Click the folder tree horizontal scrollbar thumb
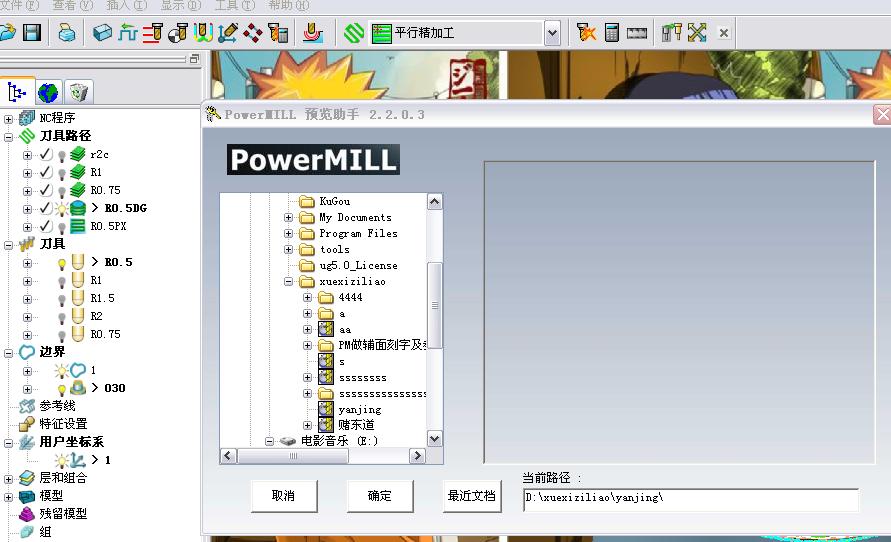The image size is (891, 542). click(293, 456)
